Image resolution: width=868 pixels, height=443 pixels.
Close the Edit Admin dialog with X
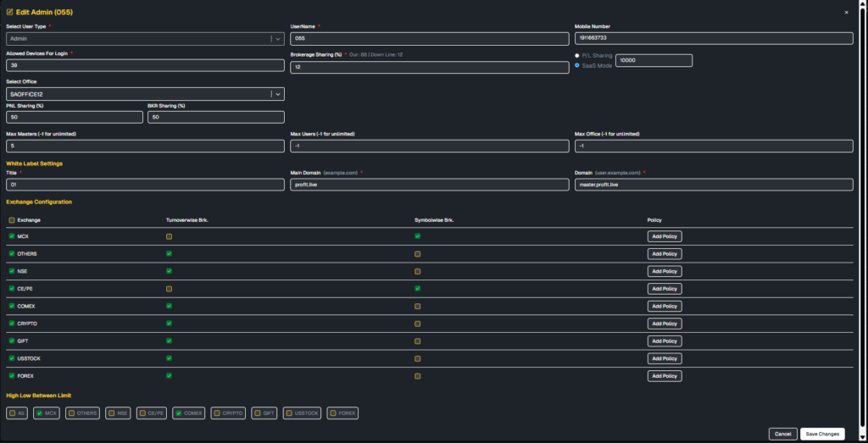(x=846, y=13)
